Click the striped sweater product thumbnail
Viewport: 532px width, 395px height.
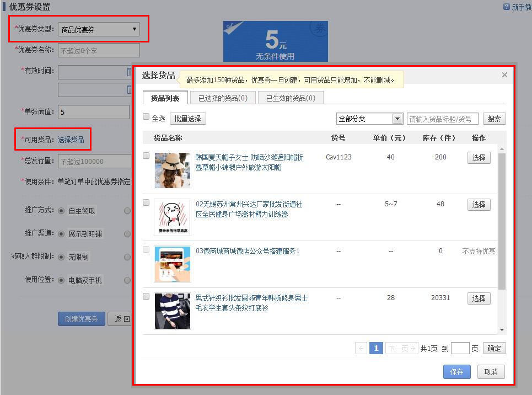(173, 311)
